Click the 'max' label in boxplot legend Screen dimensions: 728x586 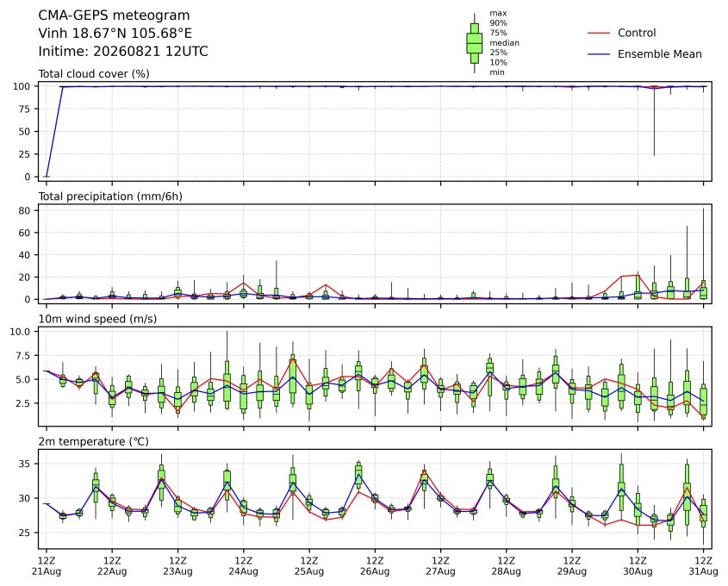point(498,14)
